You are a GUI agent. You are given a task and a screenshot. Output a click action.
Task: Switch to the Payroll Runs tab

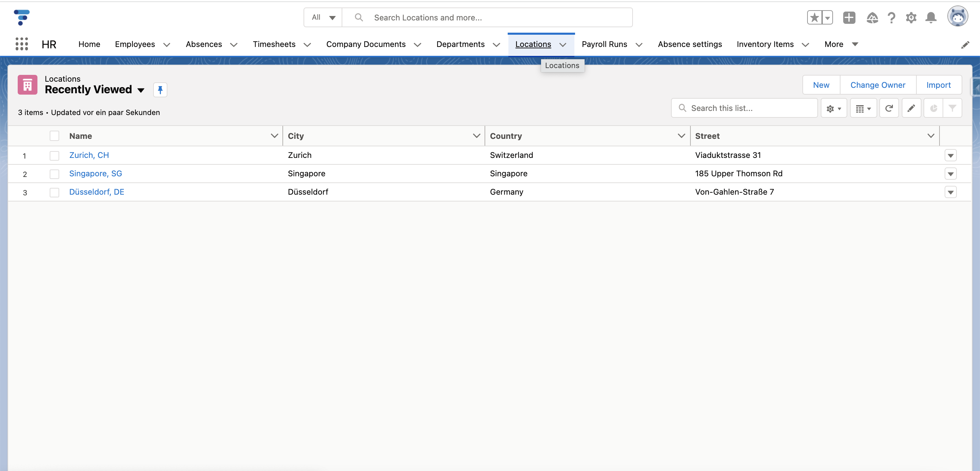604,44
